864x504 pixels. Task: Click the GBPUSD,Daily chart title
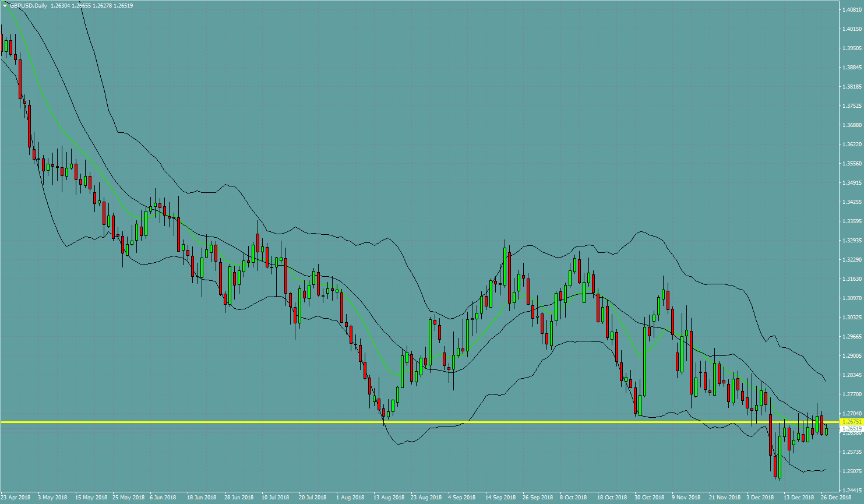(29, 5)
